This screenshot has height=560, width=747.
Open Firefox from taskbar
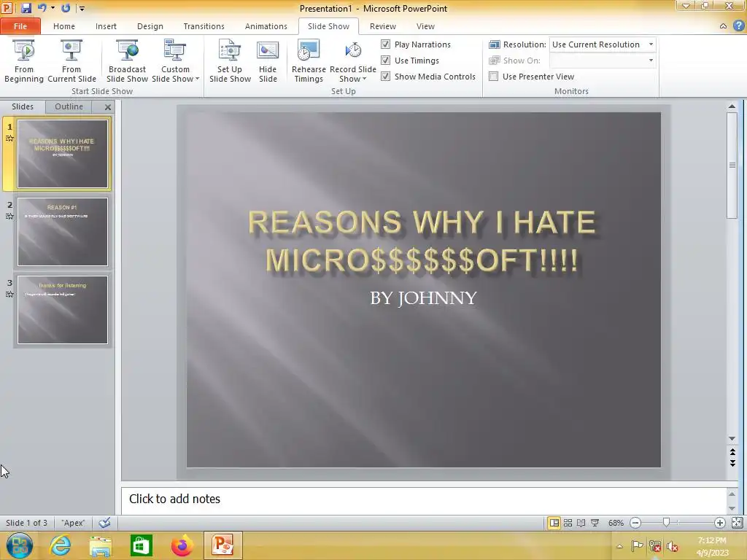(x=182, y=545)
